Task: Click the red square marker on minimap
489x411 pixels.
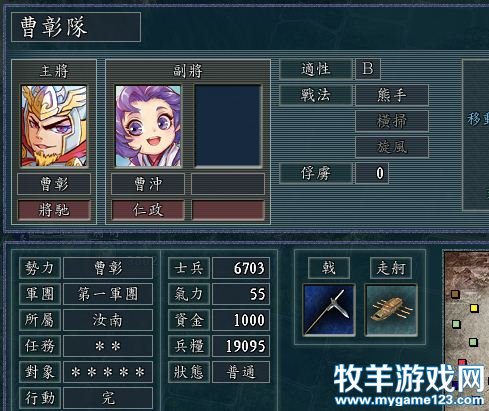Action: pos(463,363)
